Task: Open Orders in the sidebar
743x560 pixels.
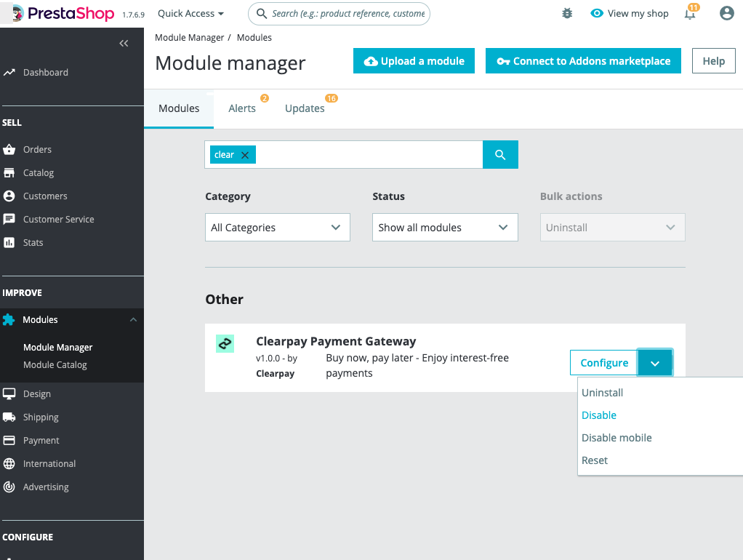Action: pos(37,149)
